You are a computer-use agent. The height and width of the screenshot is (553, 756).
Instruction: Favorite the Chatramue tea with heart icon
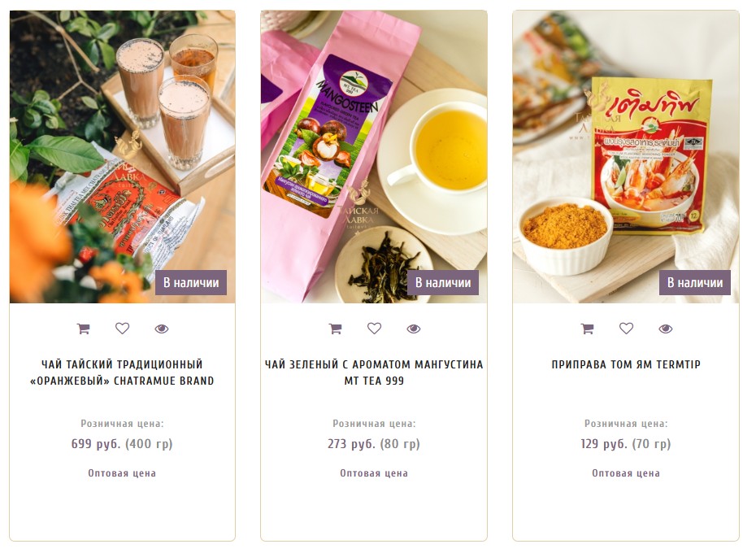click(123, 329)
